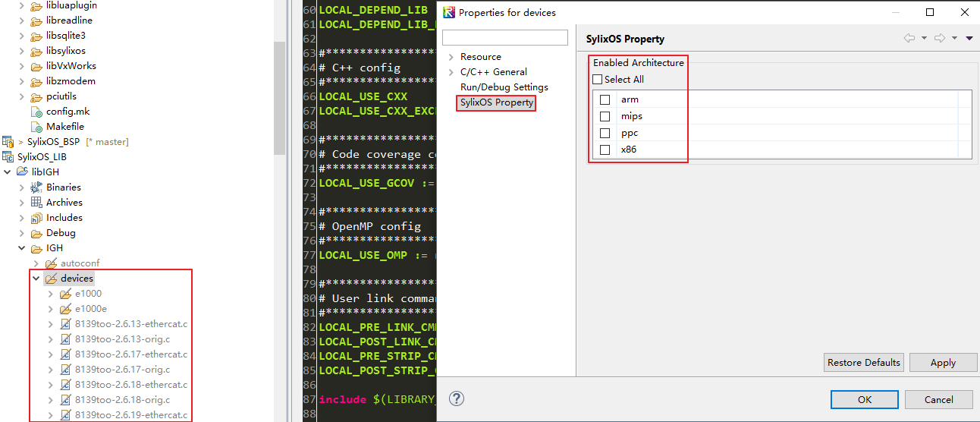980x422 pixels.
Task: Focus the properties filter text field
Action: click(x=504, y=37)
